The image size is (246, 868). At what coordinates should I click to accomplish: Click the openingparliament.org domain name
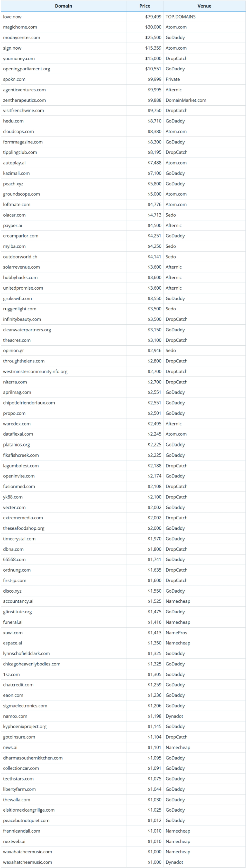(x=27, y=69)
